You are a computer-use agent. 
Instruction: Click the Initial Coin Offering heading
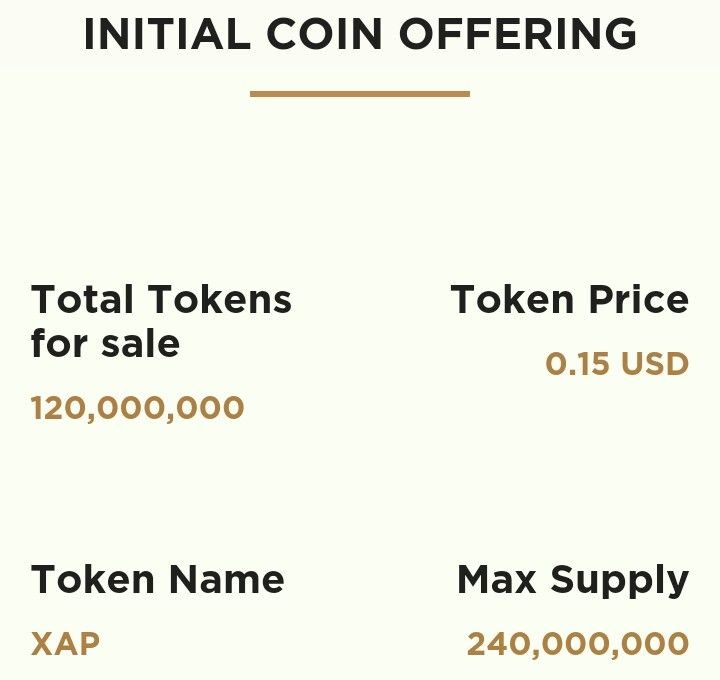pos(360,34)
